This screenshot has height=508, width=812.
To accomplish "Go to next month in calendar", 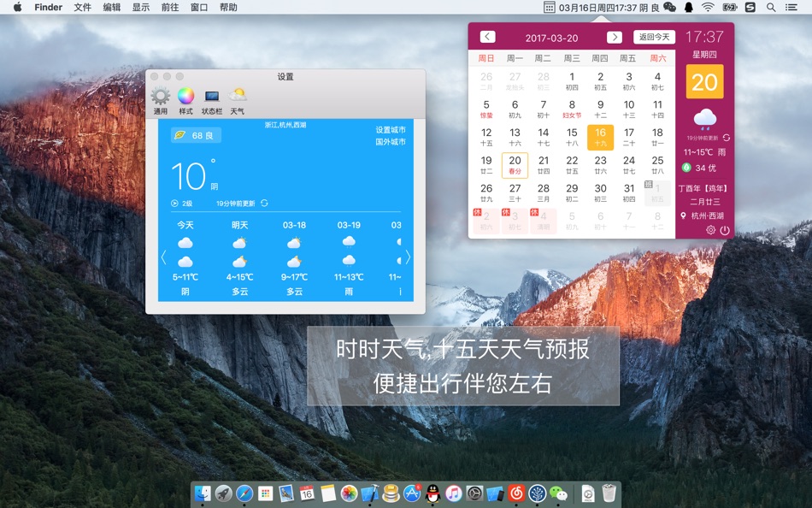I will tap(615, 37).
